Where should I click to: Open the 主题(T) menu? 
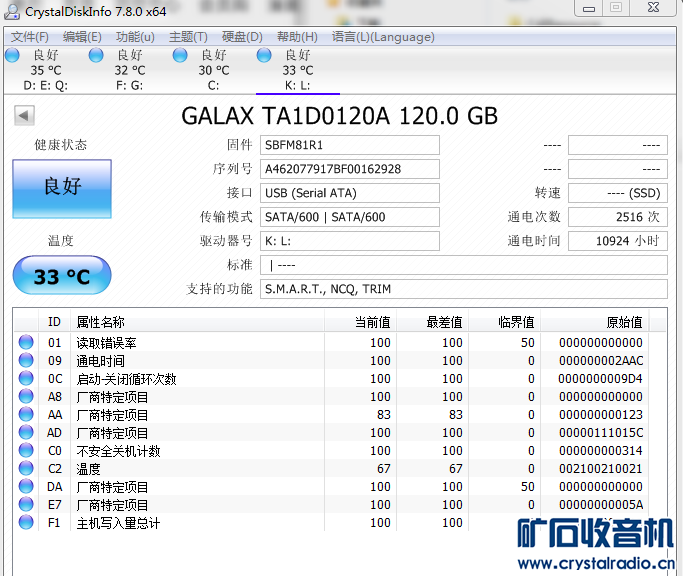point(188,37)
